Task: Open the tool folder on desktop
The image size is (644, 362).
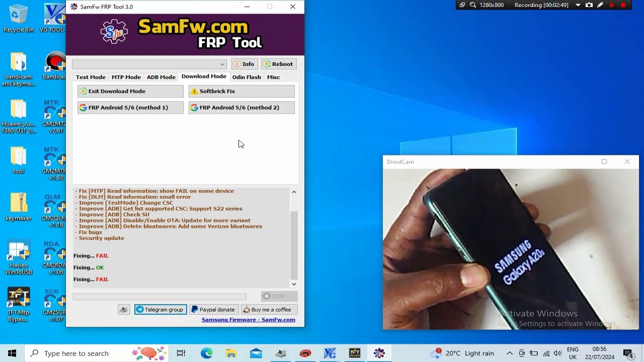Action: 19,160
